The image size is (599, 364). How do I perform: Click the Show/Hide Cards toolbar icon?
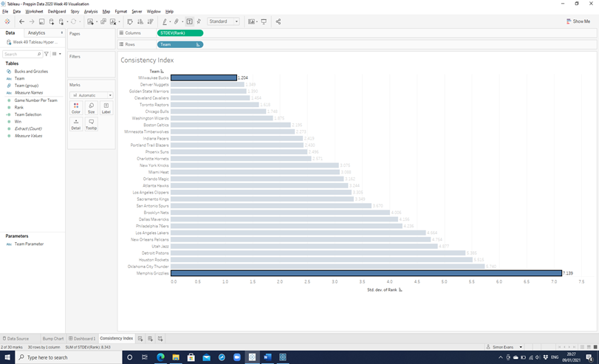[251, 21]
